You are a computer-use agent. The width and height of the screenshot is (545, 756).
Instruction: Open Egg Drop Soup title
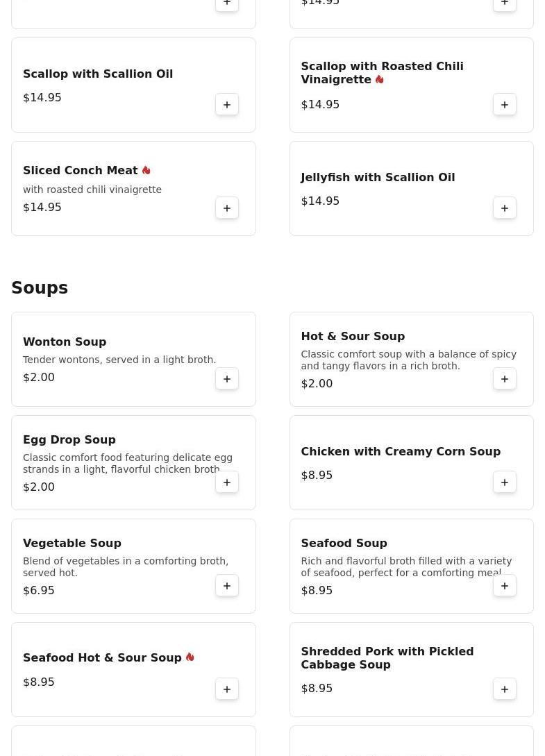69,439
